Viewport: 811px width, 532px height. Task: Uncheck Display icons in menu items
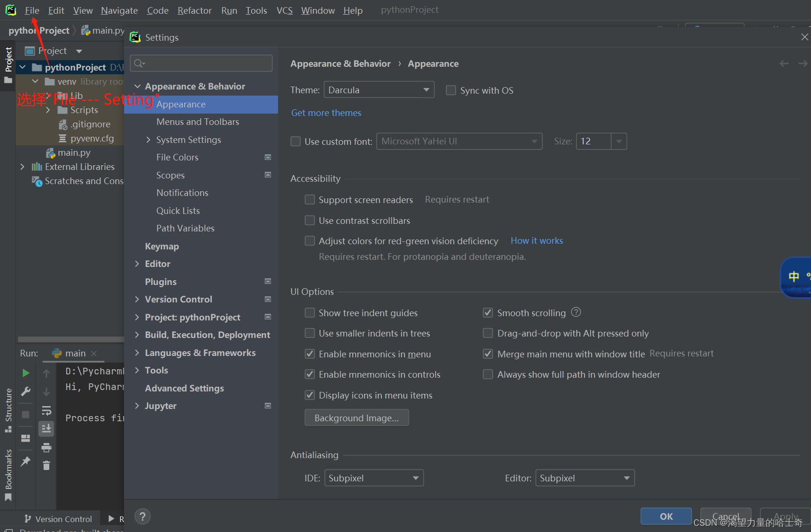coord(310,395)
